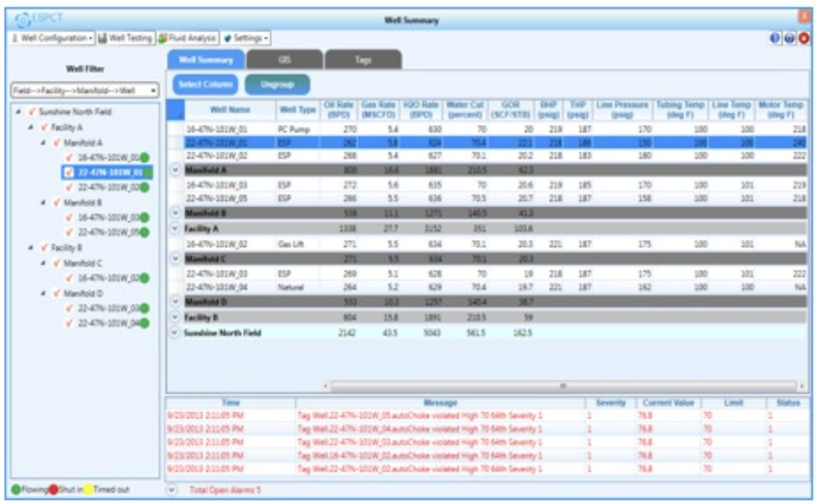817x504 pixels.
Task: Click the scrollbar left arrow under grid
Action: tap(325, 386)
